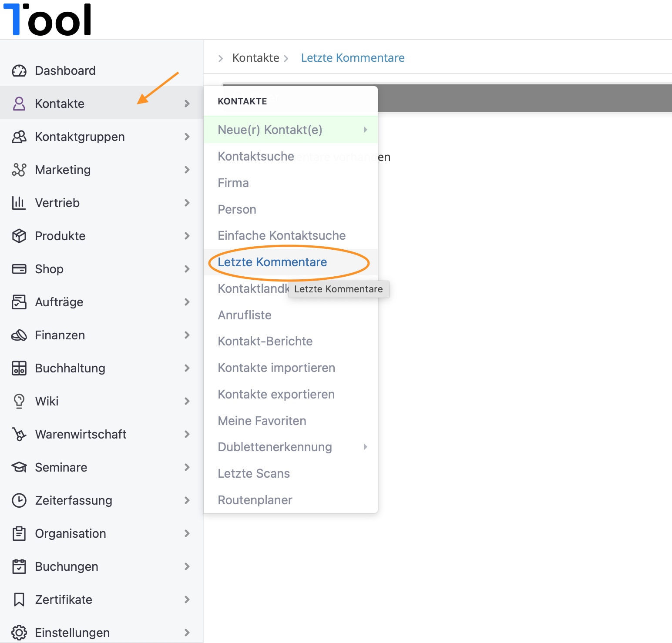This screenshot has height=643, width=672.
Task: Expand the Aufträge sidebar chevron
Action: click(x=187, y=302)
